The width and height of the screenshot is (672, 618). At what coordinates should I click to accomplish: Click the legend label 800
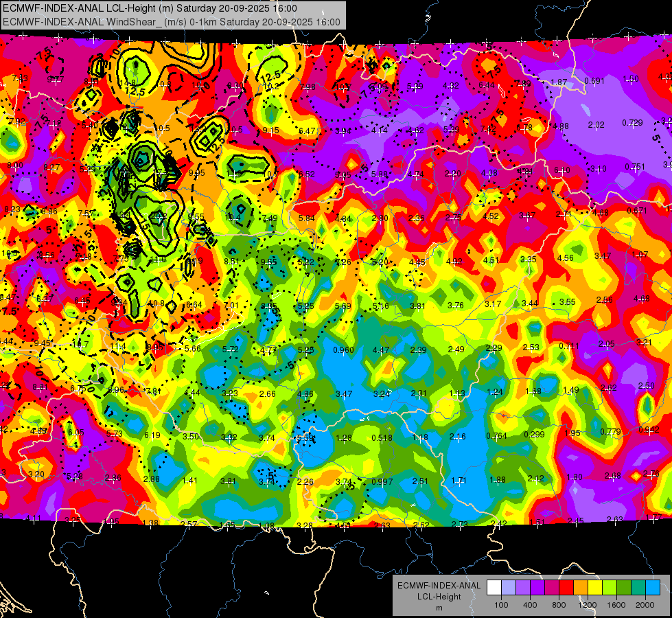(x=559, y=605)
